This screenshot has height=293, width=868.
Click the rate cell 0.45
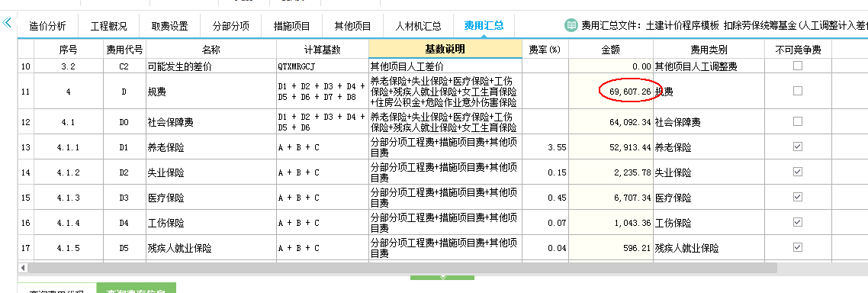(x=545, y=197)
